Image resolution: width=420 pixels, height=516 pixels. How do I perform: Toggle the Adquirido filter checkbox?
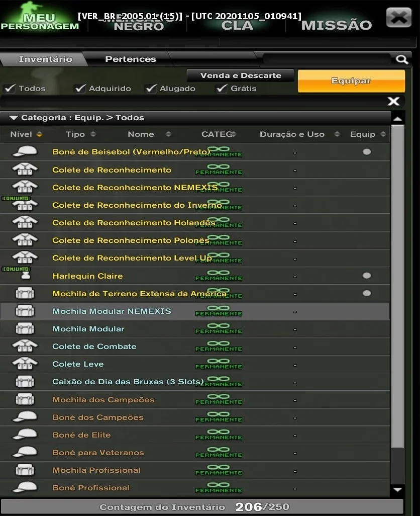point(80,88)
